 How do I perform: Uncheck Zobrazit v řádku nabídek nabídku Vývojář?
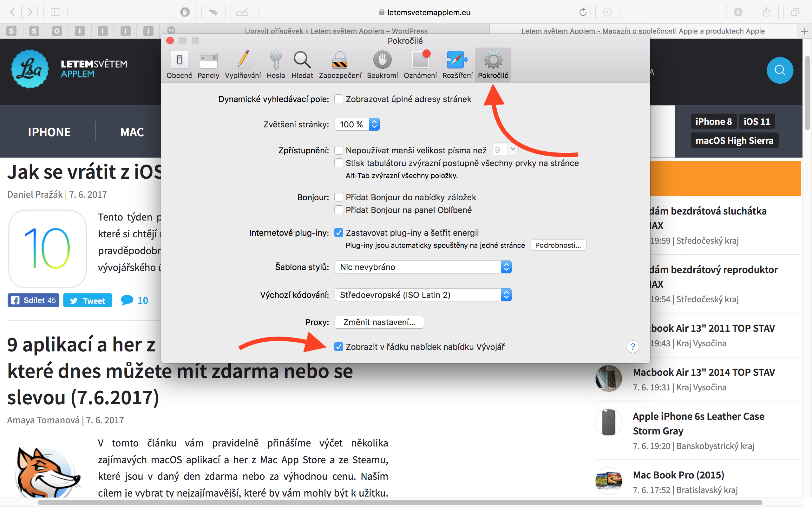[x=338, y=347]
